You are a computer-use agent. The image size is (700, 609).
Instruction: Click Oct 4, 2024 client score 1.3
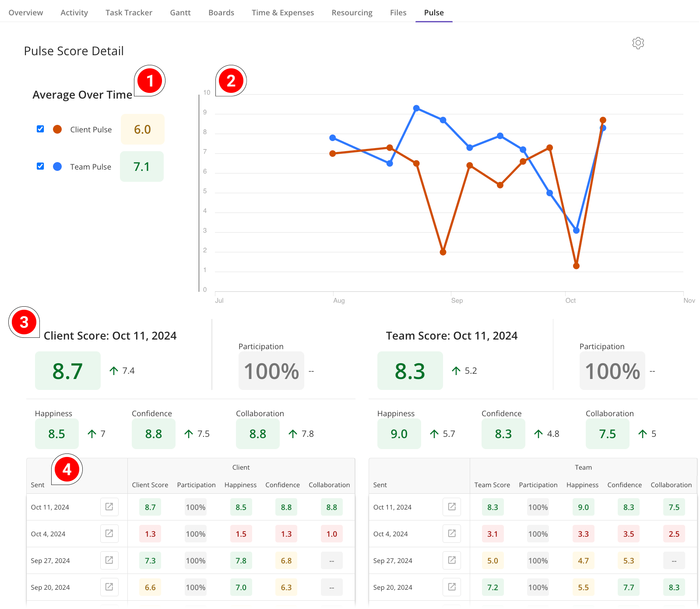(x=150, y=534)
